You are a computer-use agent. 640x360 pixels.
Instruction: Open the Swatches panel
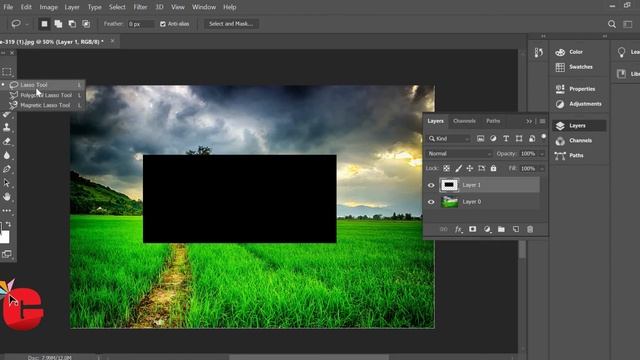[579, 67]
